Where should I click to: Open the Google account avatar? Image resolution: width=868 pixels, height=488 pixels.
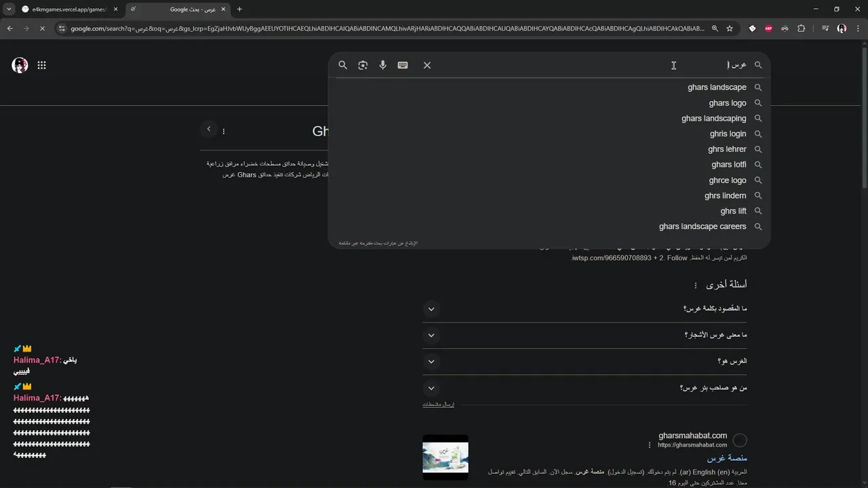click(x=20, y=65)
